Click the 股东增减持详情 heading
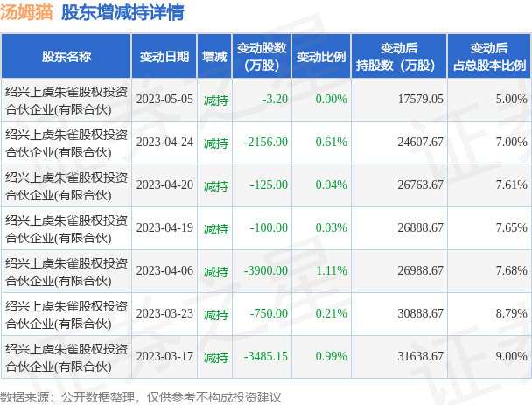Screen dimensions: 532x405 click(122, 13)
